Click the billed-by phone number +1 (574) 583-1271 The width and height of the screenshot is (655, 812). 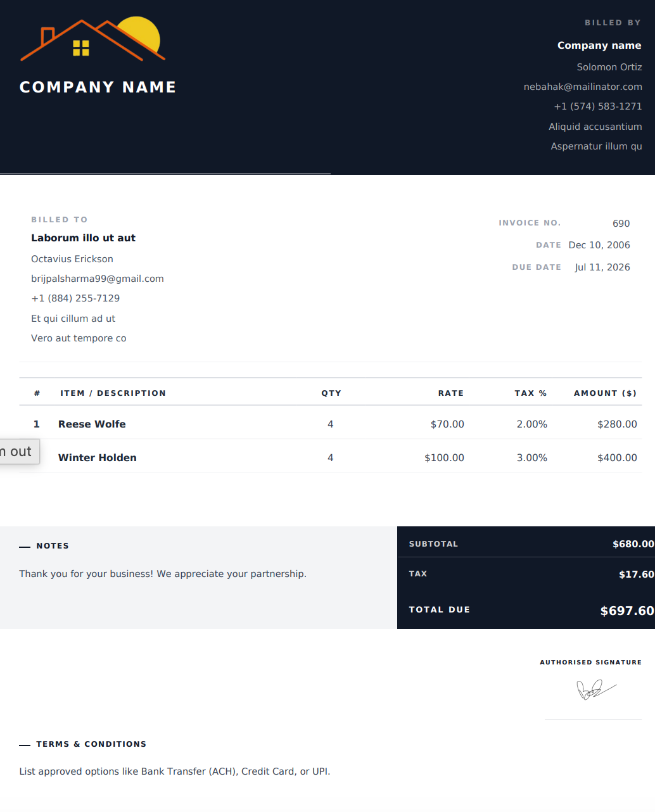(598, 106)
